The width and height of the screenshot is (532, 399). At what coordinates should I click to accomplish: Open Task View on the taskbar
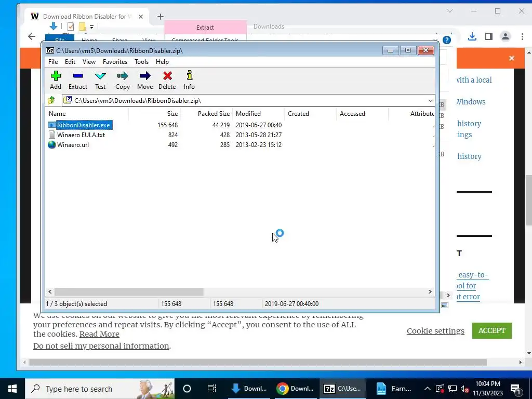tap(212, 389)
